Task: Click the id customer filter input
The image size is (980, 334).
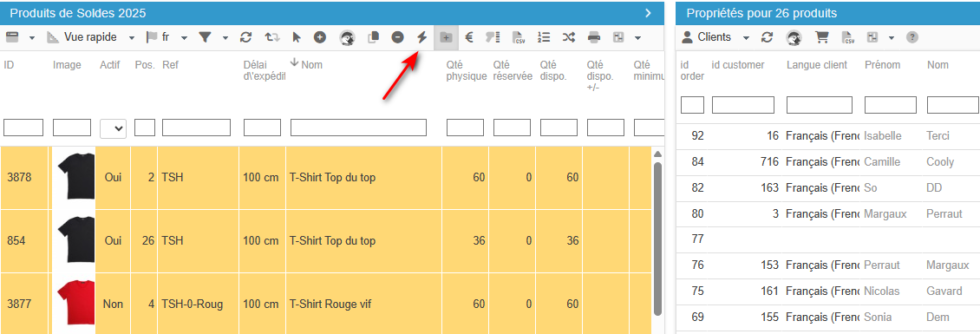Action: point(743,105)
